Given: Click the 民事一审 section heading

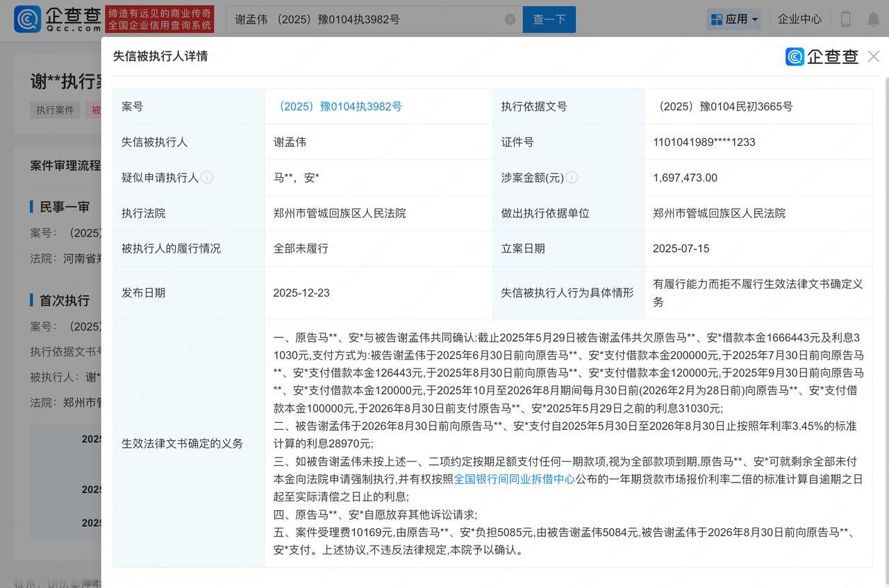Looking at the screenshot, I should click(64, 207).
